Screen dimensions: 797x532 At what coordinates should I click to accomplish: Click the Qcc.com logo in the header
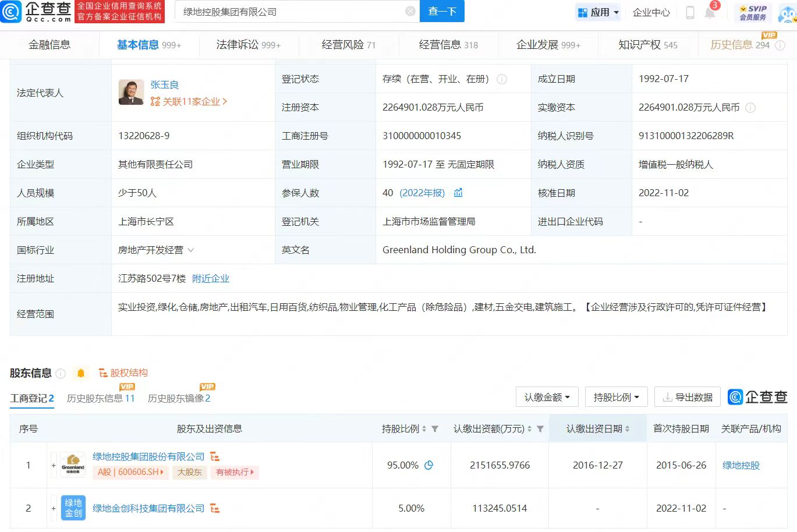36,12
